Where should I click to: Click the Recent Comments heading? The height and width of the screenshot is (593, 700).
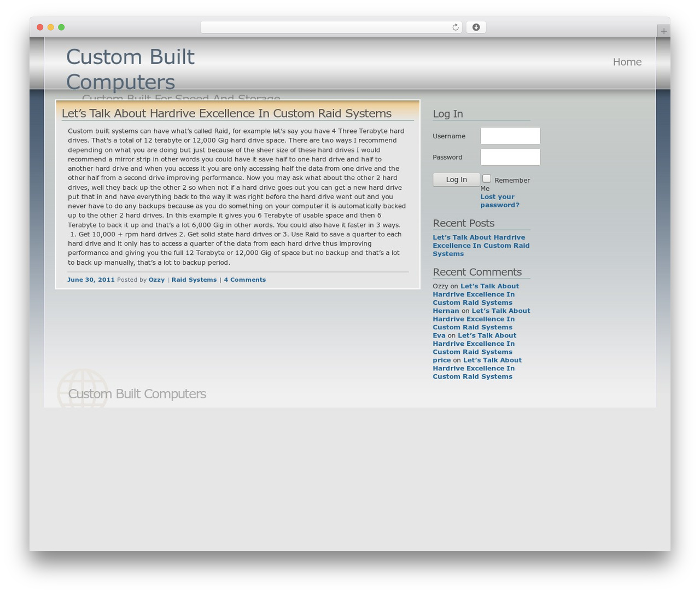click(477, 272)
